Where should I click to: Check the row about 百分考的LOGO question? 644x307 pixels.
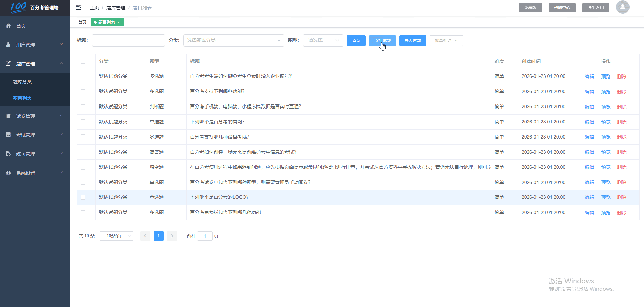(83, 197)
